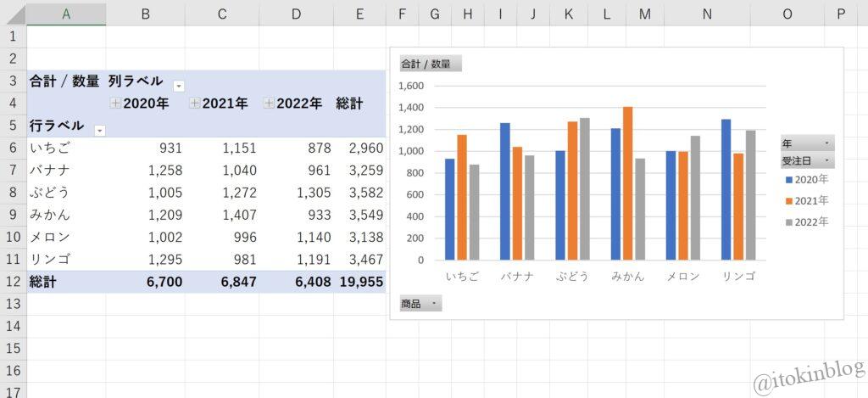
Task: Click the blue リンゴ bar in chart
Action: point(726,189)
